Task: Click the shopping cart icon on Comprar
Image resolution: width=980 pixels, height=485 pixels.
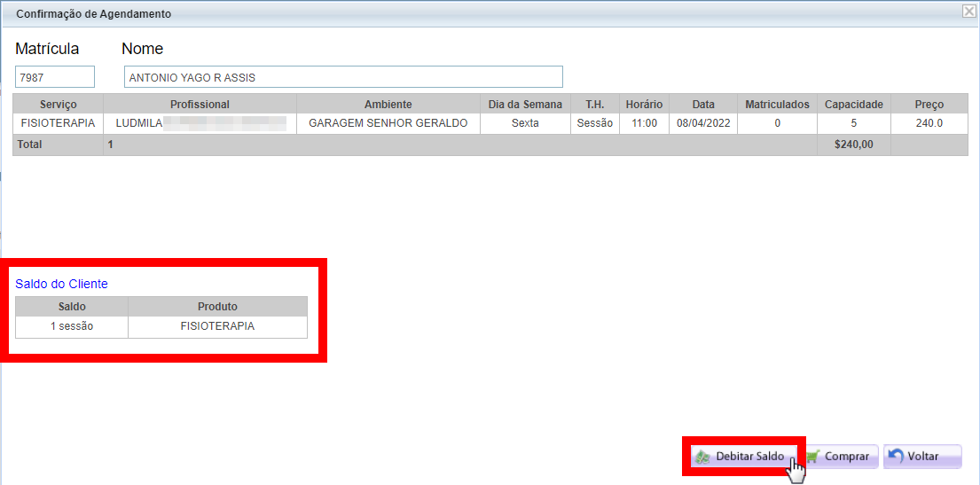Action: (x=813, y=457)
